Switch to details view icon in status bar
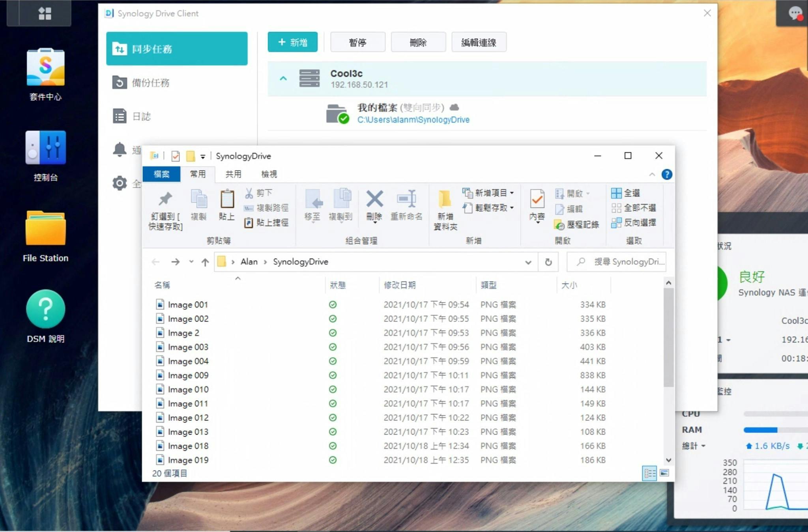 (649, 473)
